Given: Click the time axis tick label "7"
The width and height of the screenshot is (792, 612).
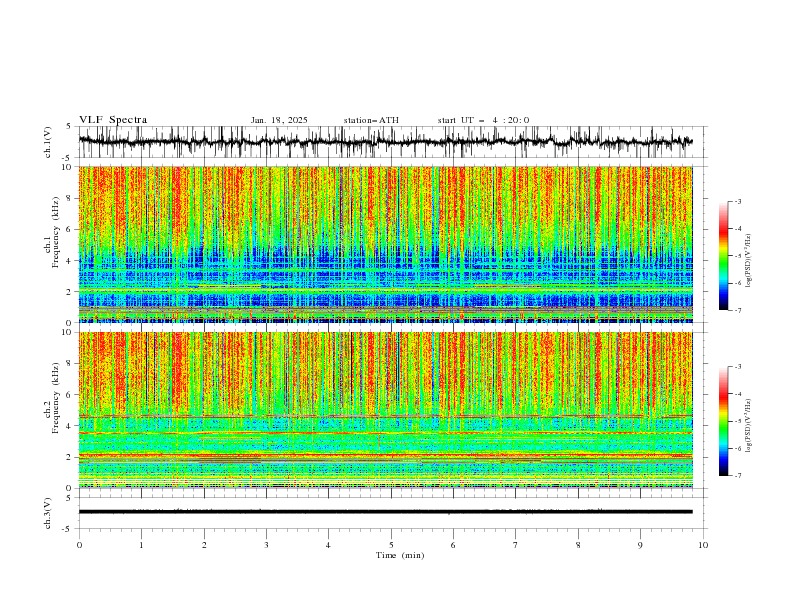Looking at the screenshot, I should pos(516,545).
